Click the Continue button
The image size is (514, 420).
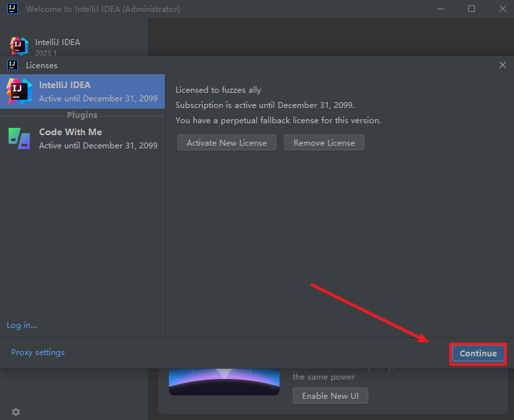(x=478, y=354)
